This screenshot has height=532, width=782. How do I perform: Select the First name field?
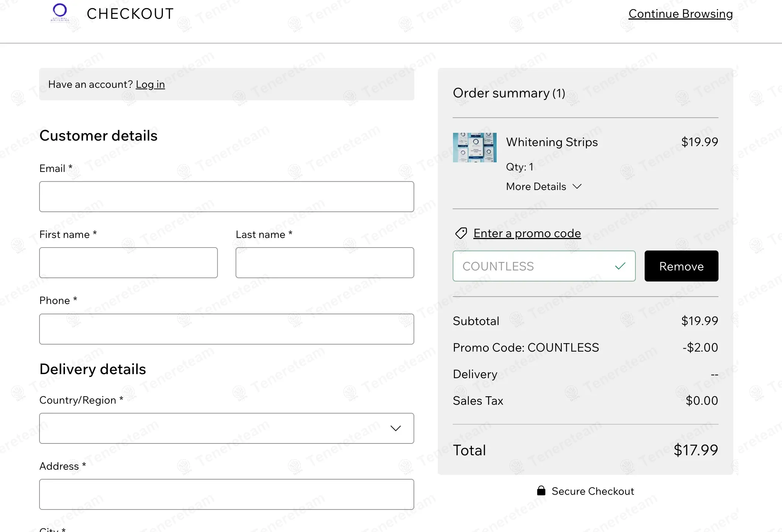128,263
